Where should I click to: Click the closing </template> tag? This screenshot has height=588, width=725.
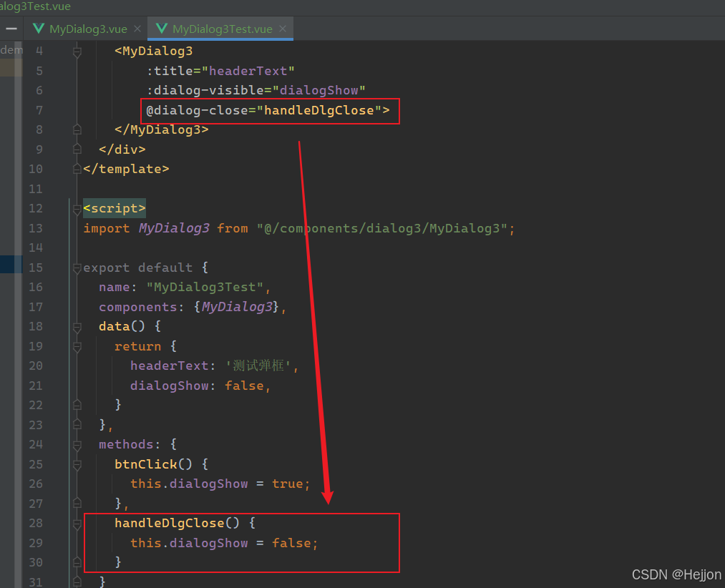pos(126,170)
